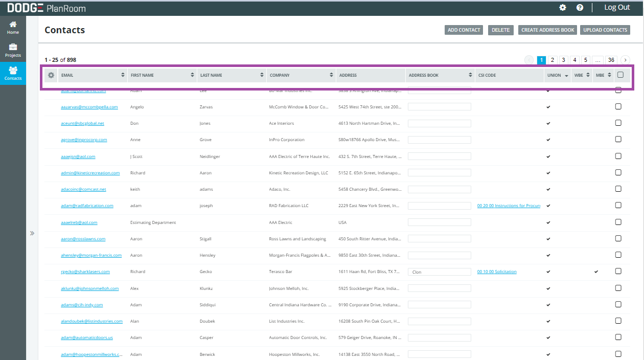Viewport: 644px width, 360px height.
Task: Open settings gear in top header
Action: (563, 8)
